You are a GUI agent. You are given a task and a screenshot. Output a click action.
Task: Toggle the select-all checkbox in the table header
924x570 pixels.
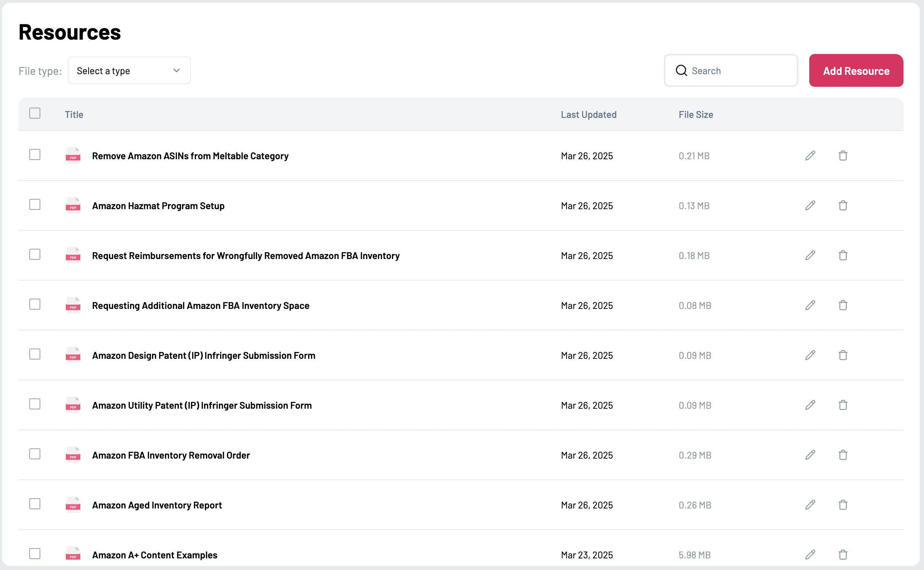tap(34, 113)
